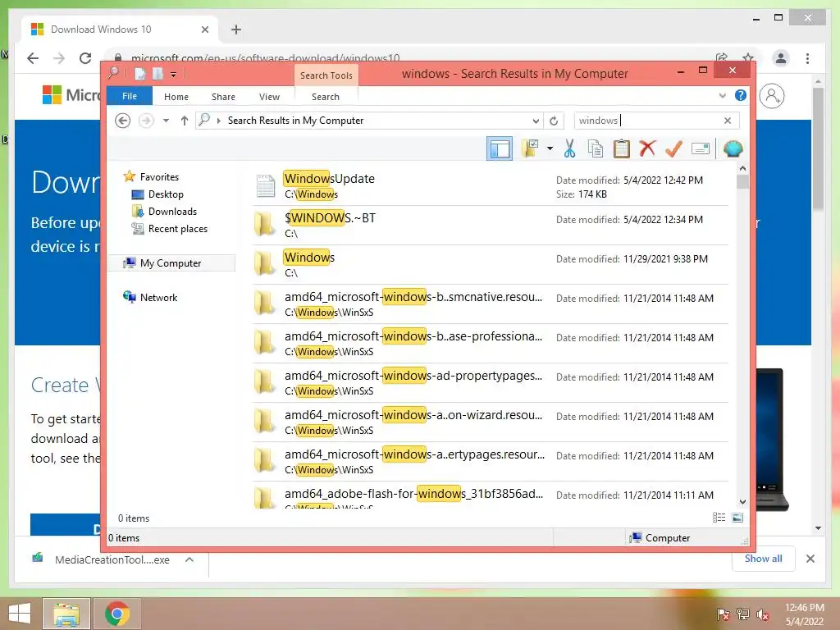Viewport: 840px width, 630px height.
Task: Open MediaCreationTool download options chevron
Action: click(189, 559)
